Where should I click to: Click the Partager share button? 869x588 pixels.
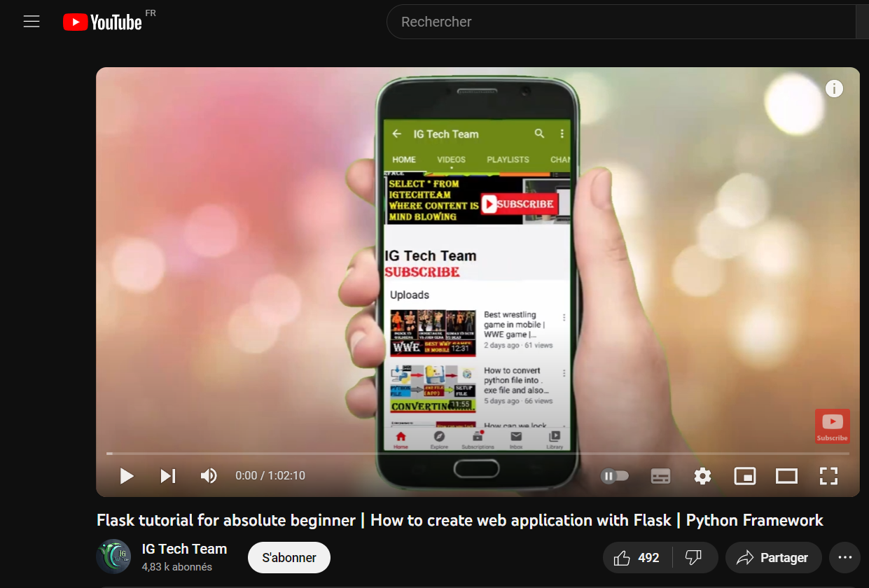(x=773, y=558)
